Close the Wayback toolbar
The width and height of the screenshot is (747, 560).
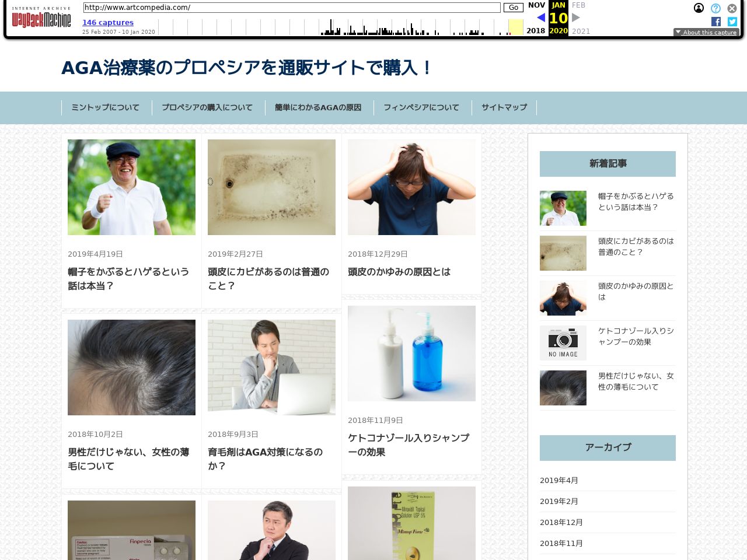coord(732,8)
